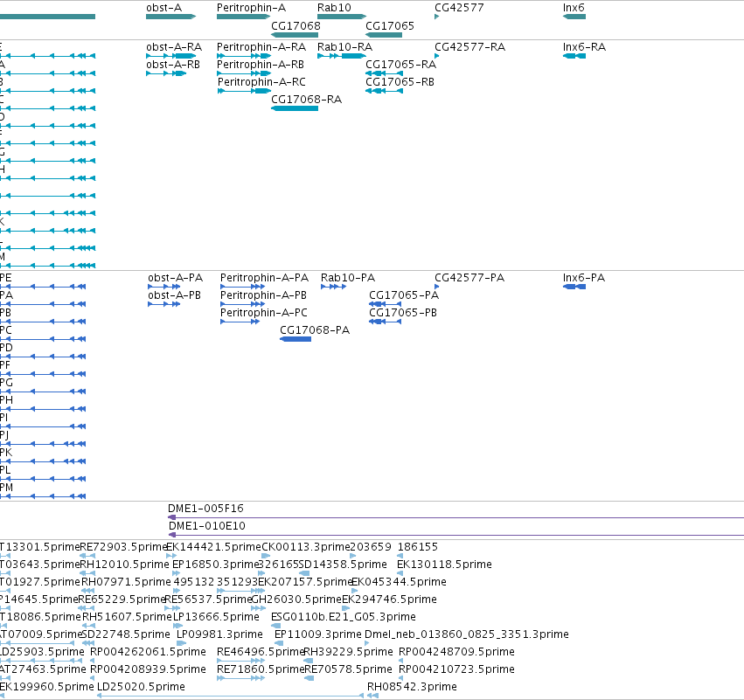Select the CG17065-RA transcript
Viewport: 744px width, 700px height.
pyautogui.click(x=384, y=73)
